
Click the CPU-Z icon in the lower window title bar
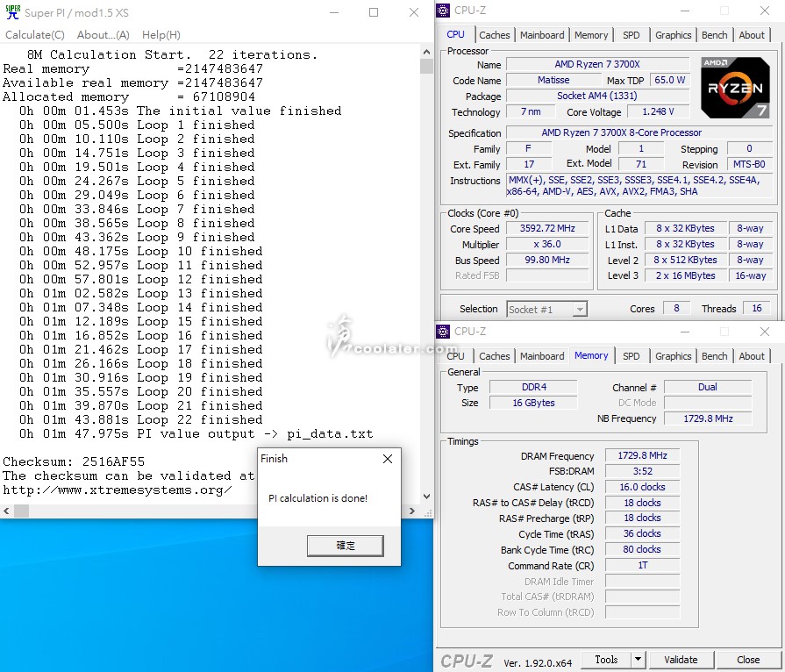click(x=443, y=332)
